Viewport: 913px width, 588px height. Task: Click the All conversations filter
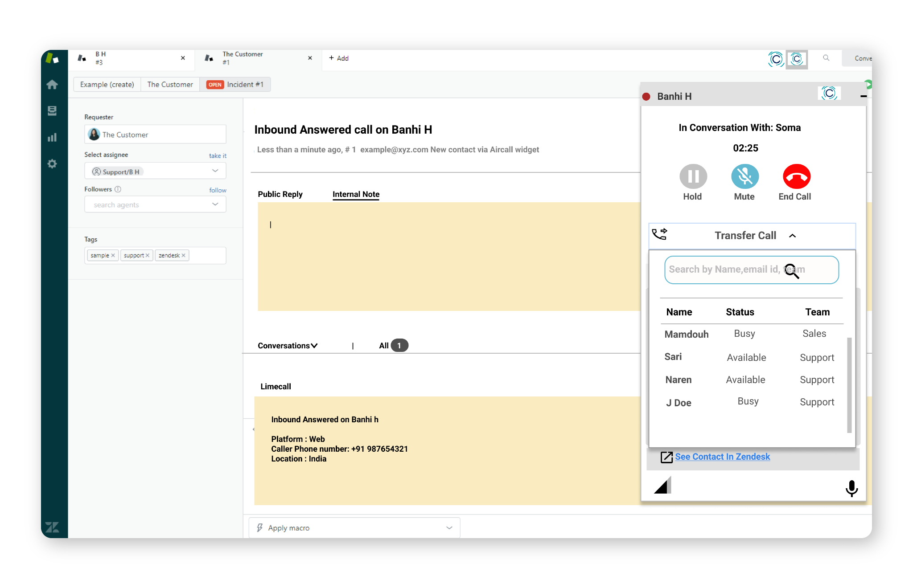pyautogui.click(x=393, y=346)
